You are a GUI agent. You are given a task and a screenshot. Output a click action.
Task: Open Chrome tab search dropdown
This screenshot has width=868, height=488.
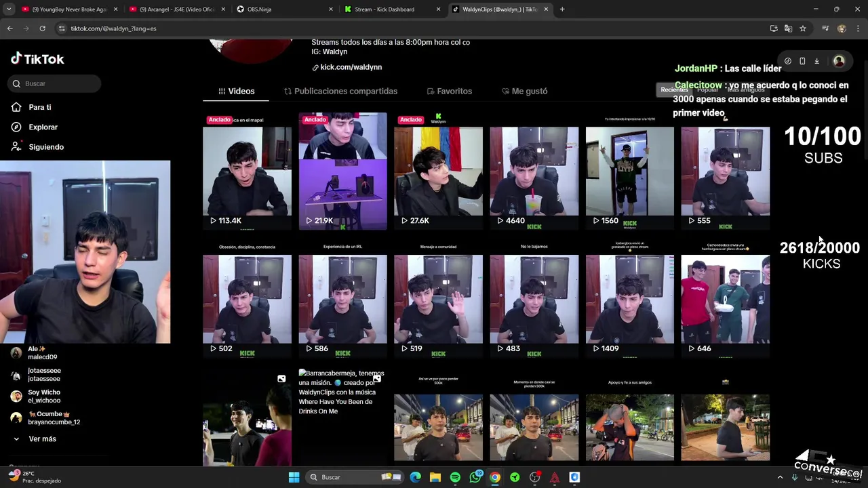[9, 9]
